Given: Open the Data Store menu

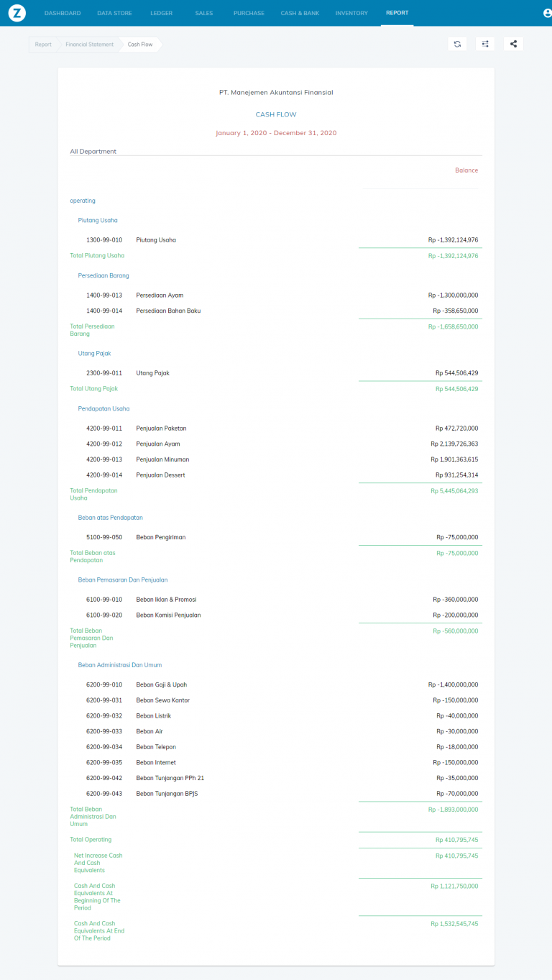Looking at the screenshot, I should pos(115,13).
